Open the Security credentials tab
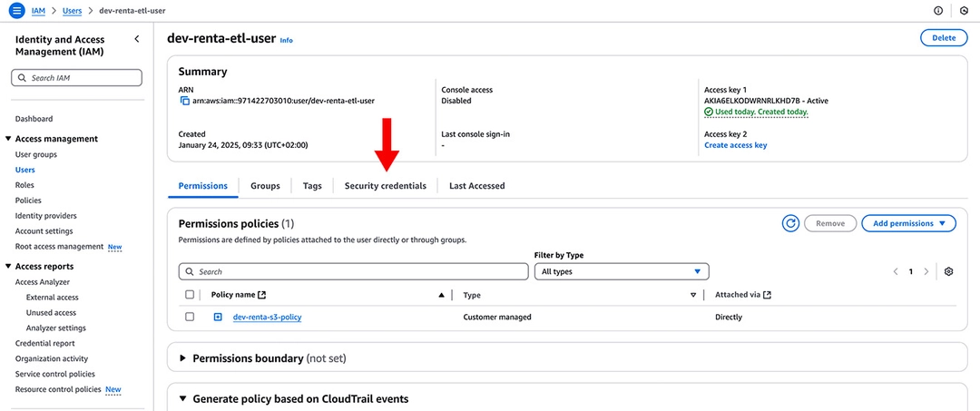 pyautogui.click(x=386, y=185)
